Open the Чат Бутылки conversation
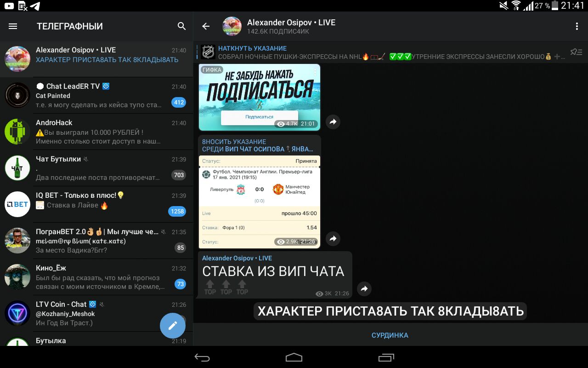 (x=96, y=168)
